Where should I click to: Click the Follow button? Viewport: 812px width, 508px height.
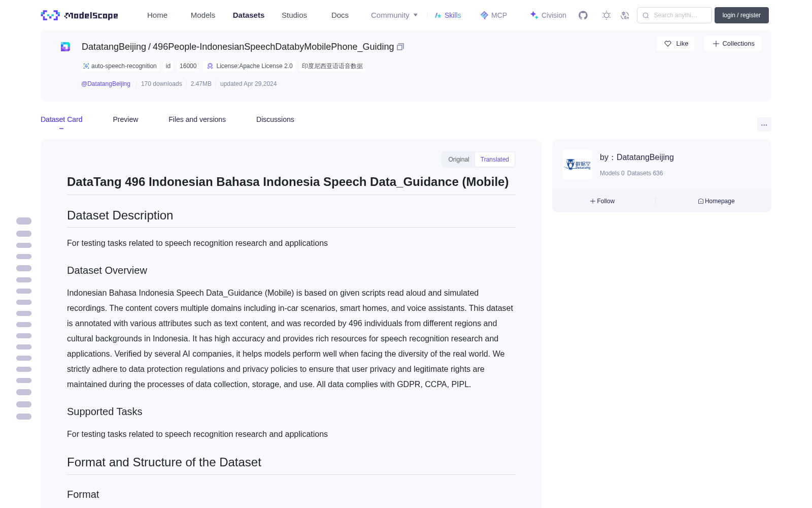(x=602, y=201)
